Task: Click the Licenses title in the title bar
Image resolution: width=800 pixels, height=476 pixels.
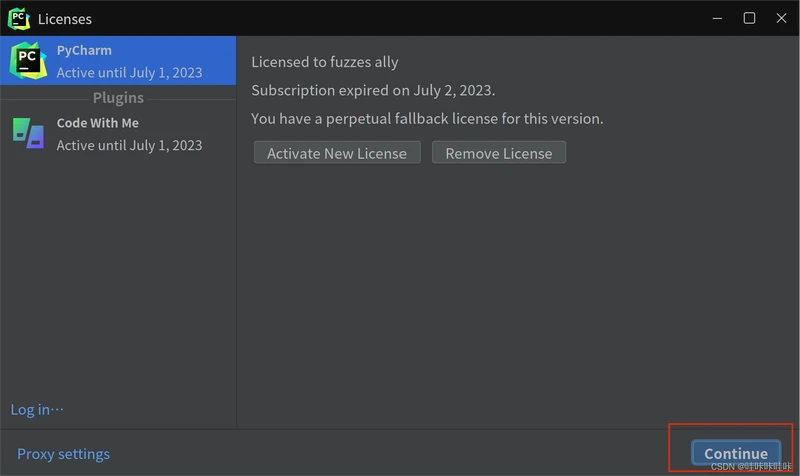Action: (x=65, y=18)
